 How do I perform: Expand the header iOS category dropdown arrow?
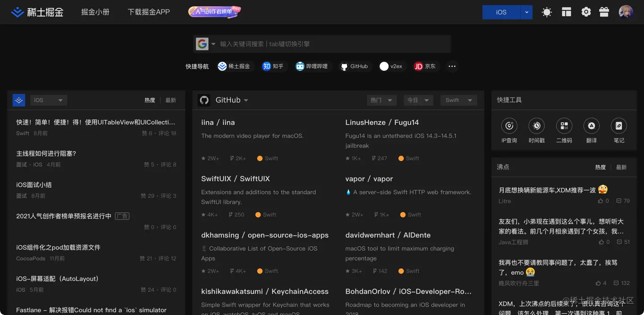click(526, 12)
